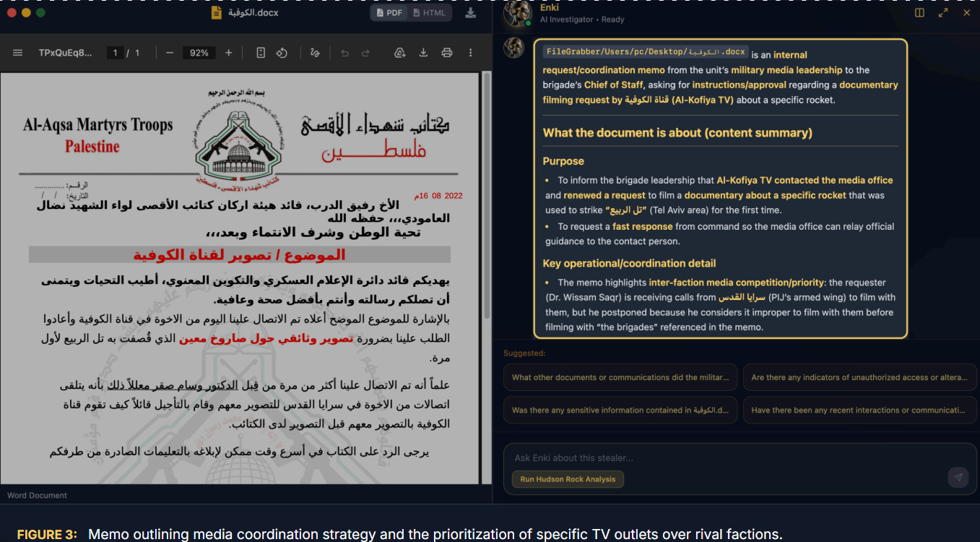Select suggestion 'Have there been any recent interactions'
Screen dimensions: 980x542
click(x=859, y=410)
